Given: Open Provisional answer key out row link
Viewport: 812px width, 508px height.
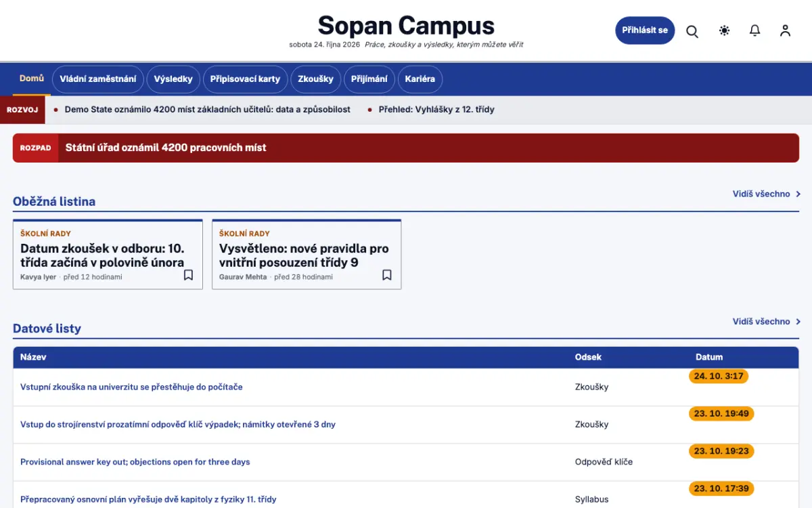Looking at the screenshot, I should pyautogui.click(x=135, y=462).
